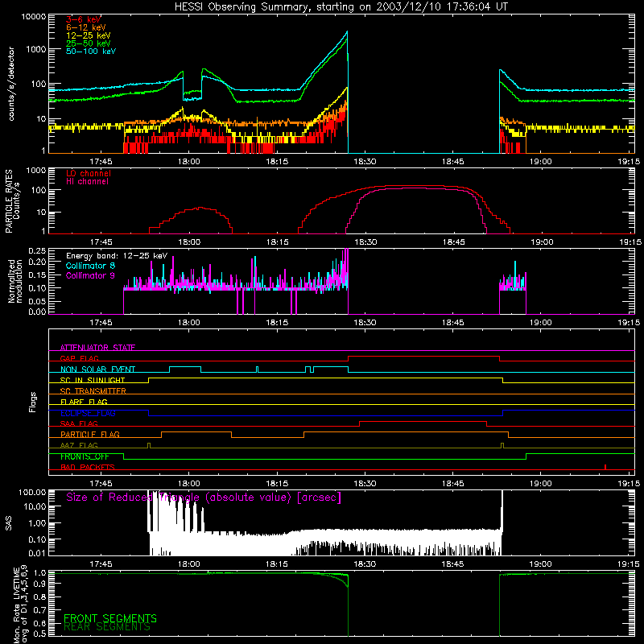Click 18:30 under the count-rate plot
644x644 pixels.
(365, 162)
